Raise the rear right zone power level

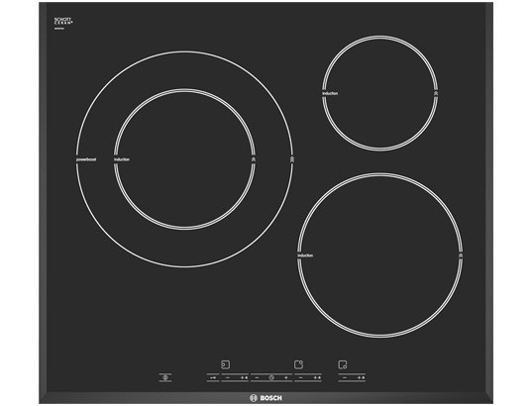click(317, 377)
